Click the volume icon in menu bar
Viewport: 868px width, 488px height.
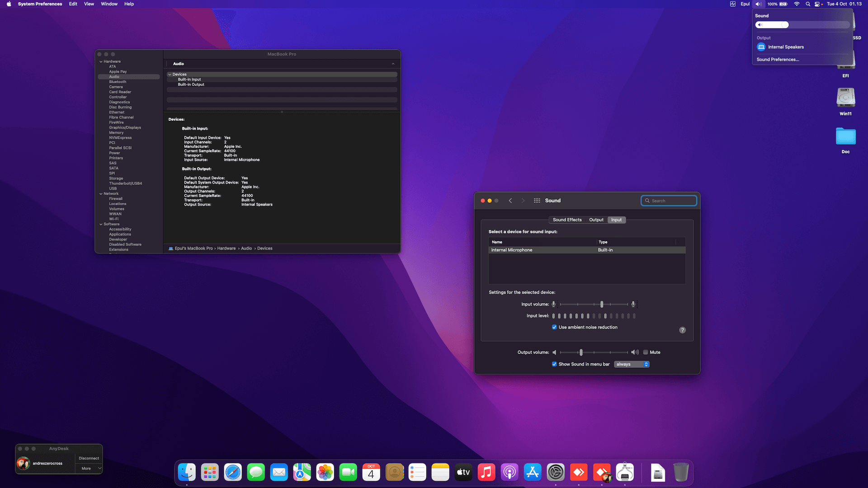[x=759, y=4]
